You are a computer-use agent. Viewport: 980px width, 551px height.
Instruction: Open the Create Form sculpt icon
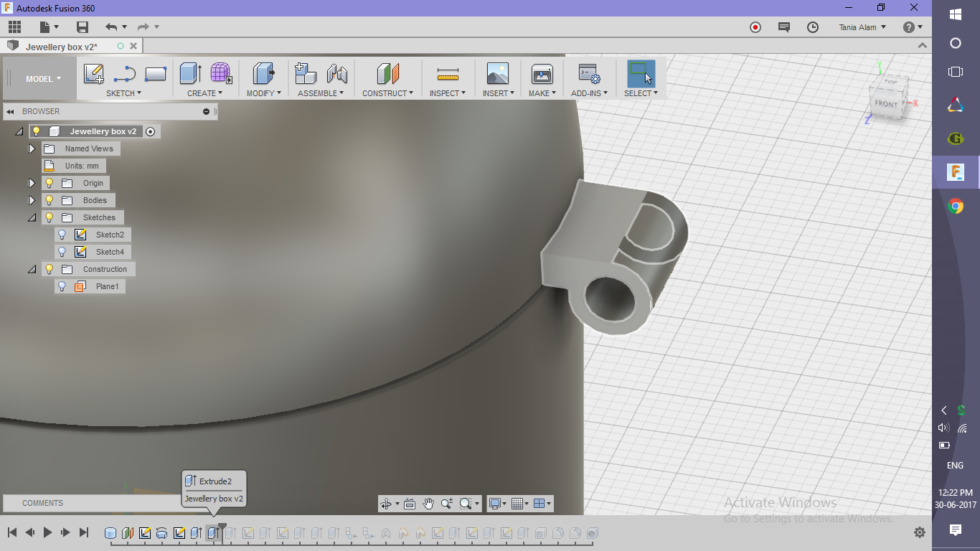click(x=221, y=74)
